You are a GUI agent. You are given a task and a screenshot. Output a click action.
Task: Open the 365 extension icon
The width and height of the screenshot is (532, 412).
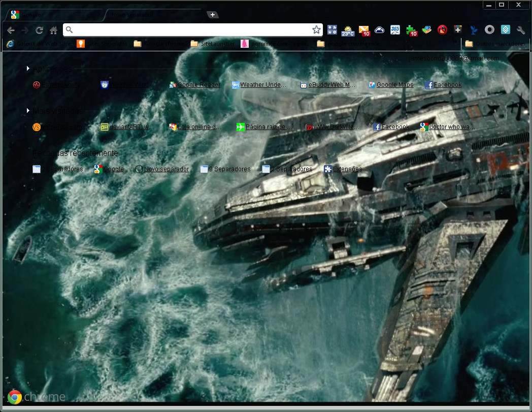(x=395, y=30)
